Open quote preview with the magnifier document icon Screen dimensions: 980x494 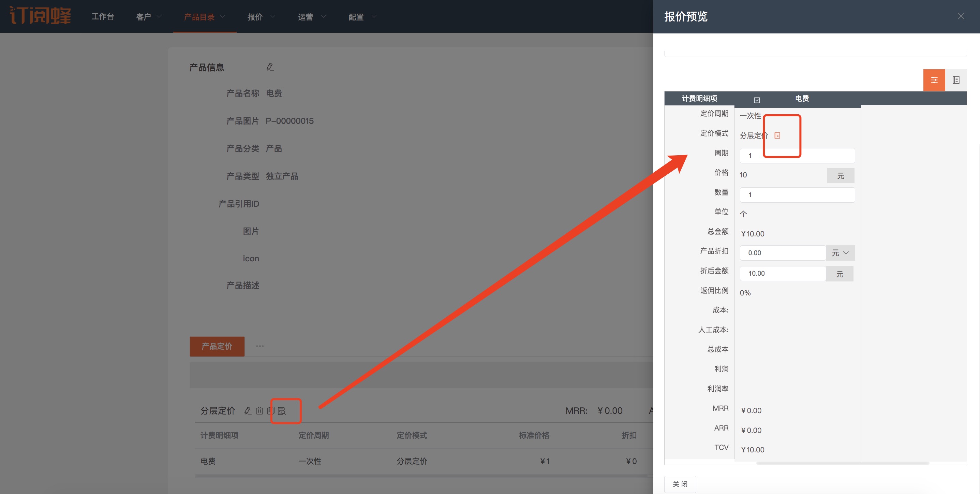282,411
